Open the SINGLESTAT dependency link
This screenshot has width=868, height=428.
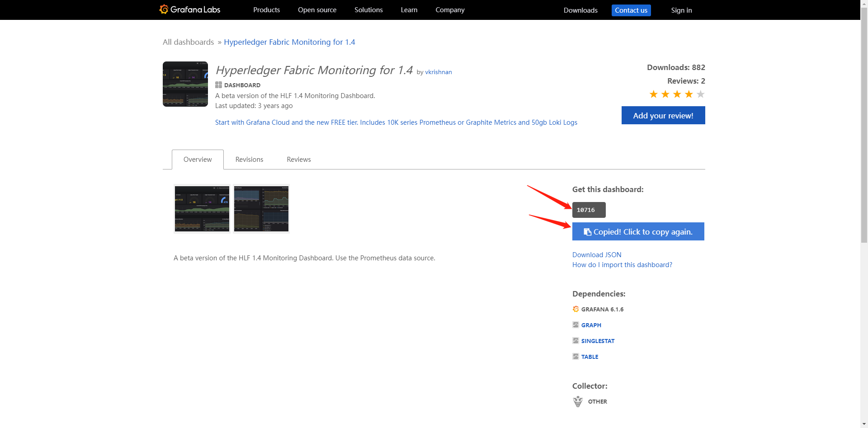598,341
